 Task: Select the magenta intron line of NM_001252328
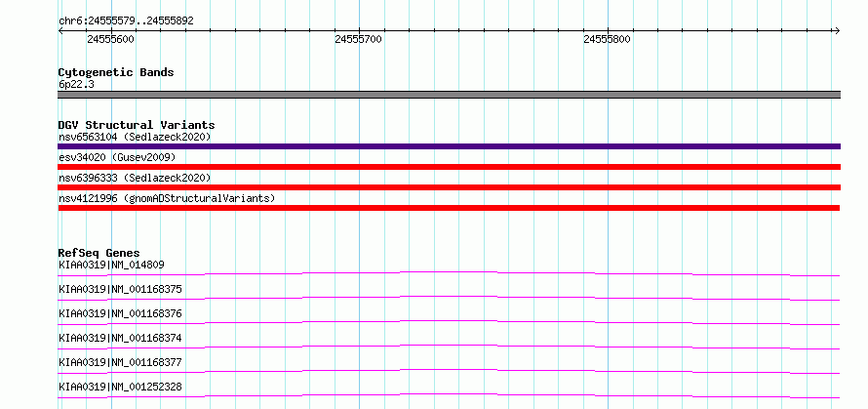(x=449, y=394)
